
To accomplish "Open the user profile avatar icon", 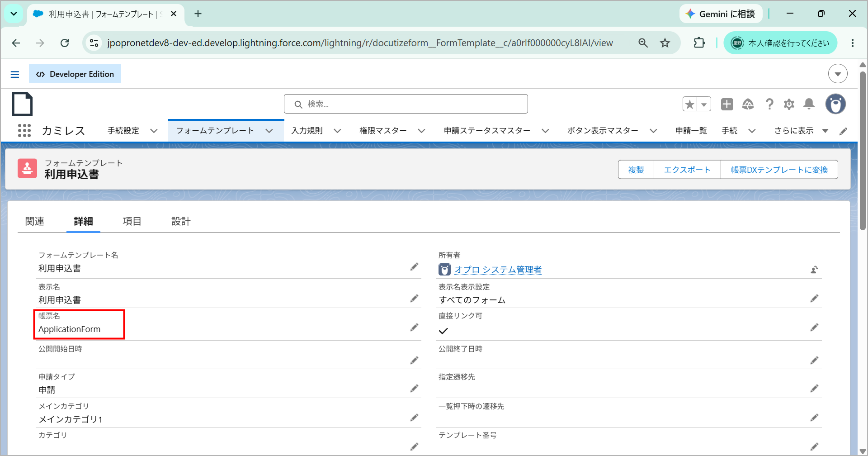I will [x=835, y=104].
